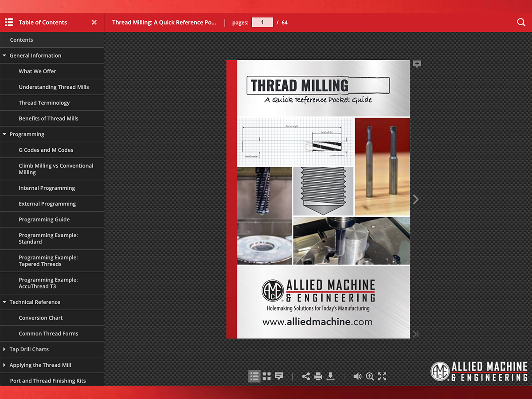532x399 pixels.
Task: Expand Applying the Thread Mill section
Action: tap(4, 365)
